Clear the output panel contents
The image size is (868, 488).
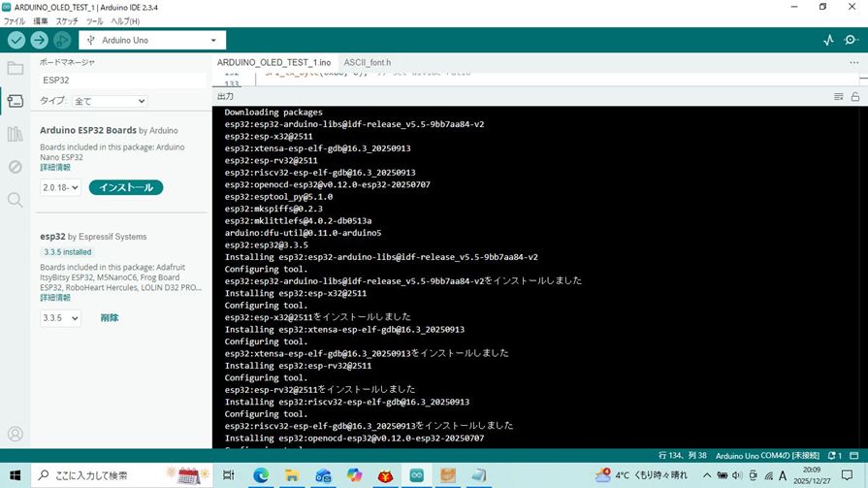(x=839, y=97)
